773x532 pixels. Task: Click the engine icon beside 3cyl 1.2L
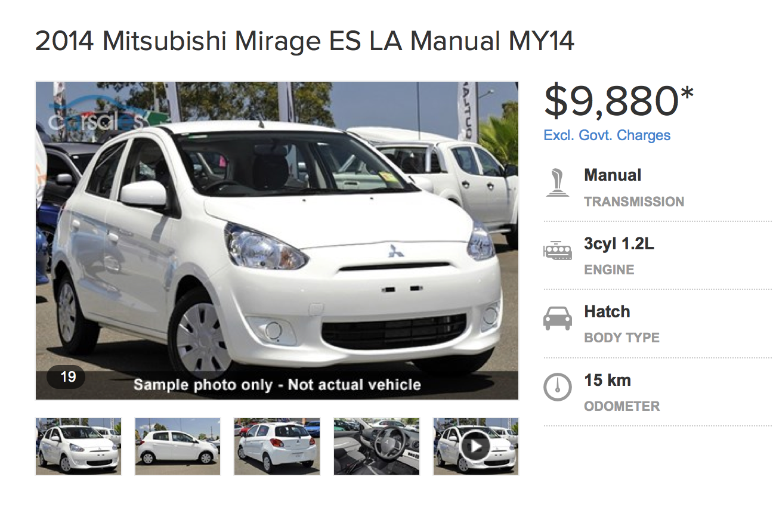click(558, 250)
